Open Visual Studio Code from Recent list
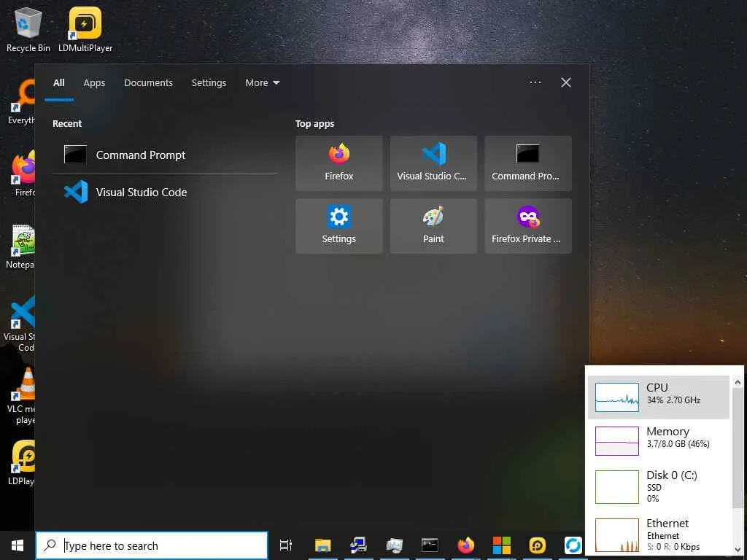747x560 pixels. pyautogui.click(x=164, y=192)
